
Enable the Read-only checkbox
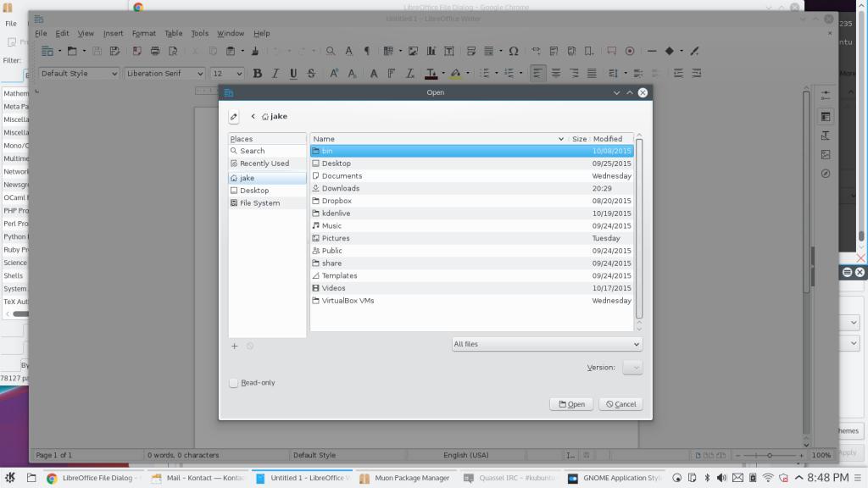233,383
